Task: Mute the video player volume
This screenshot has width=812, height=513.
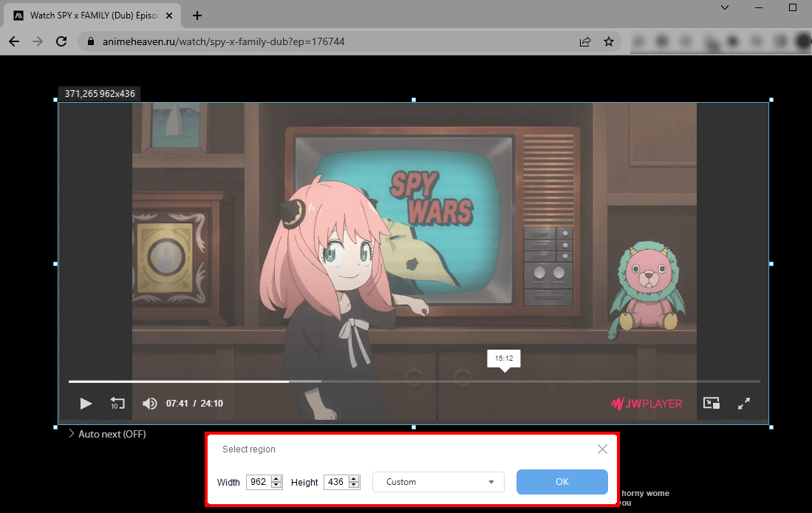Action: pos(150,403)
